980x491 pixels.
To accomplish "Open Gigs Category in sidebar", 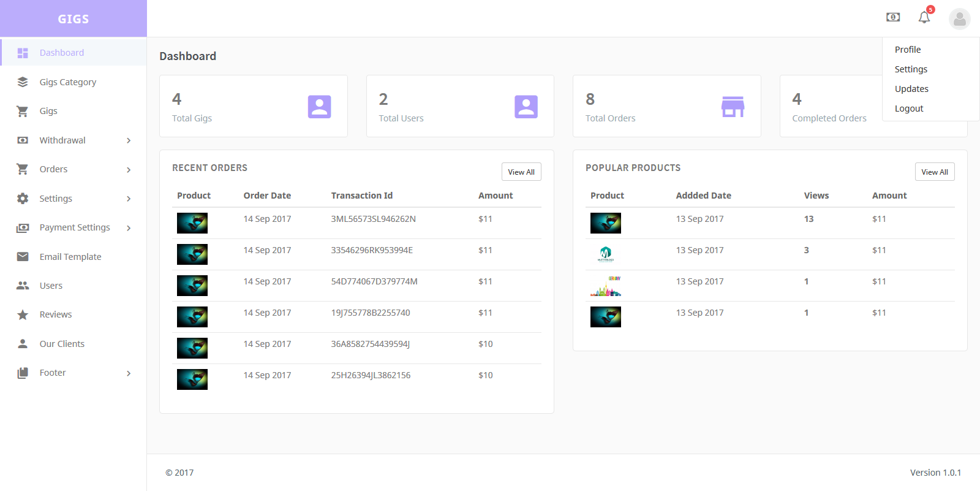I will (73, 82).
